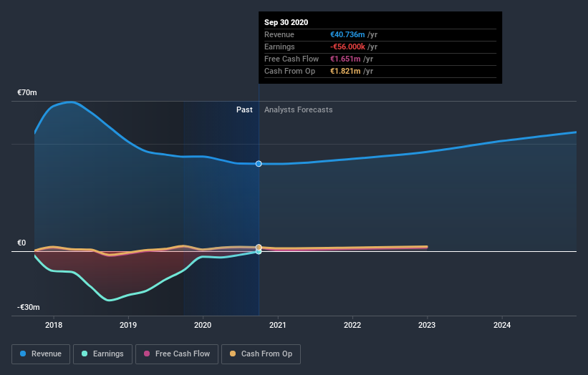Click the Analysts Forecasts label

tap(299, 109)
